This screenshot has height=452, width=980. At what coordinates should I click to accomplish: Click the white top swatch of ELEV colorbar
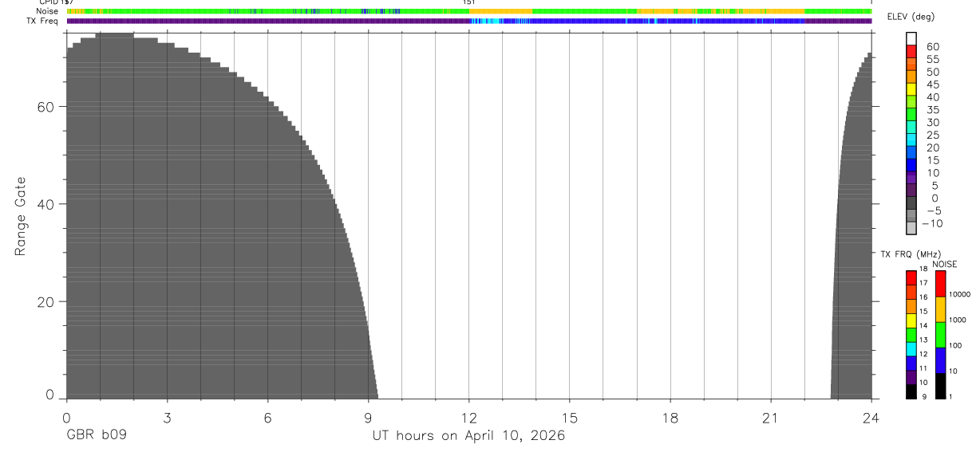(x=911, y=37)
